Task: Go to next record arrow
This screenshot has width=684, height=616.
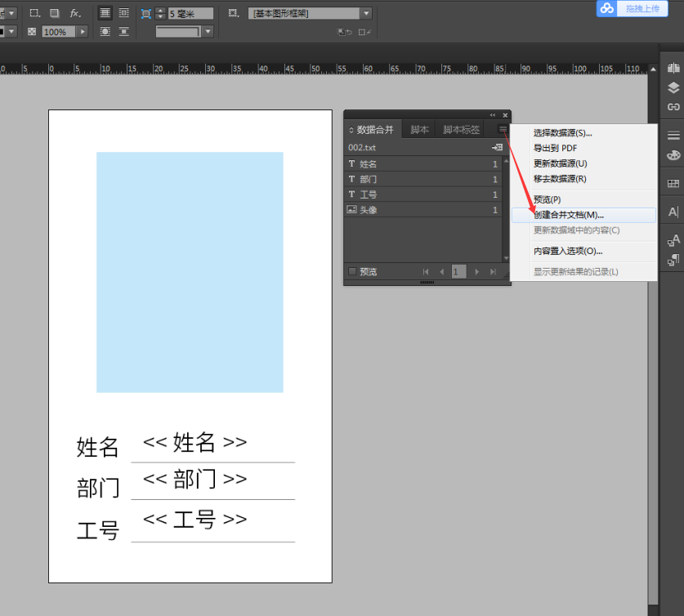Action: click(476, 272)
